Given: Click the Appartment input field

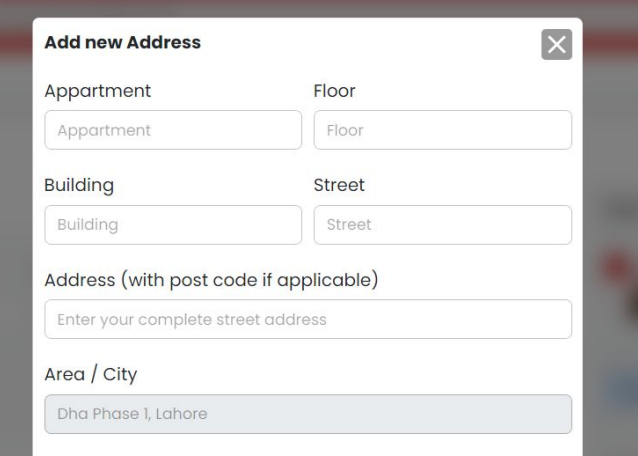Looking at the screenshot, I should 173,130.
